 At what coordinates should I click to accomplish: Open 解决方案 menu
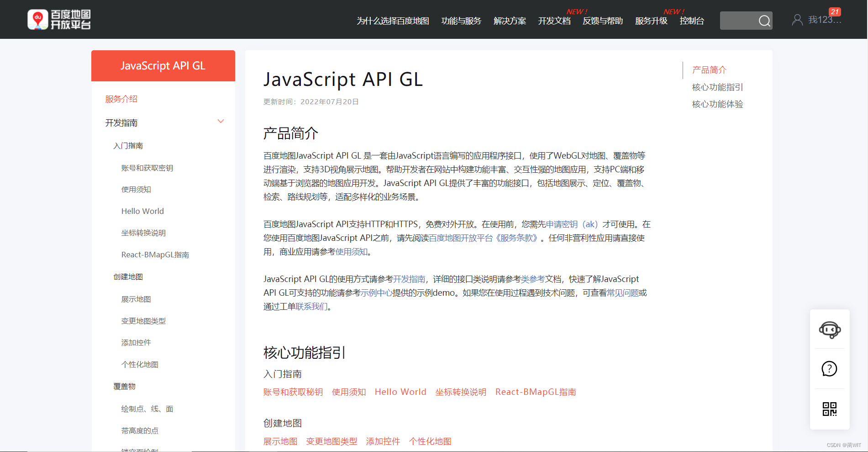pyautogui.click(x=510, y=21)
